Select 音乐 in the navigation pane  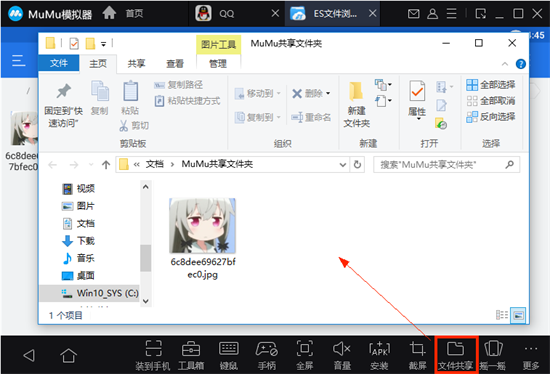coord(79,258)
